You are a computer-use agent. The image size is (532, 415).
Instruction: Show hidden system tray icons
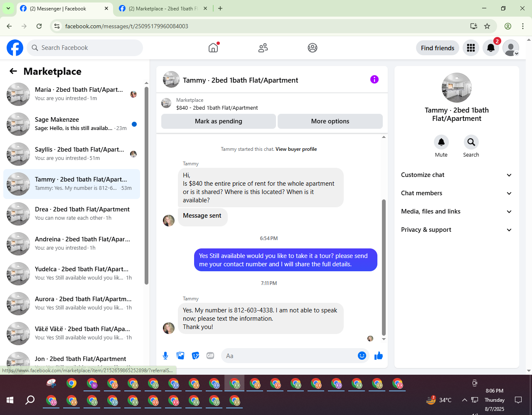click(464, 400)
